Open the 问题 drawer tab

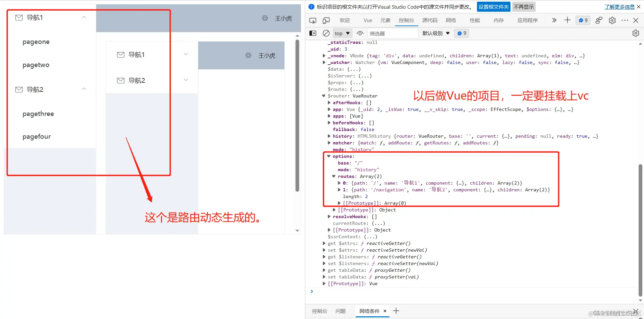point(340,311)
